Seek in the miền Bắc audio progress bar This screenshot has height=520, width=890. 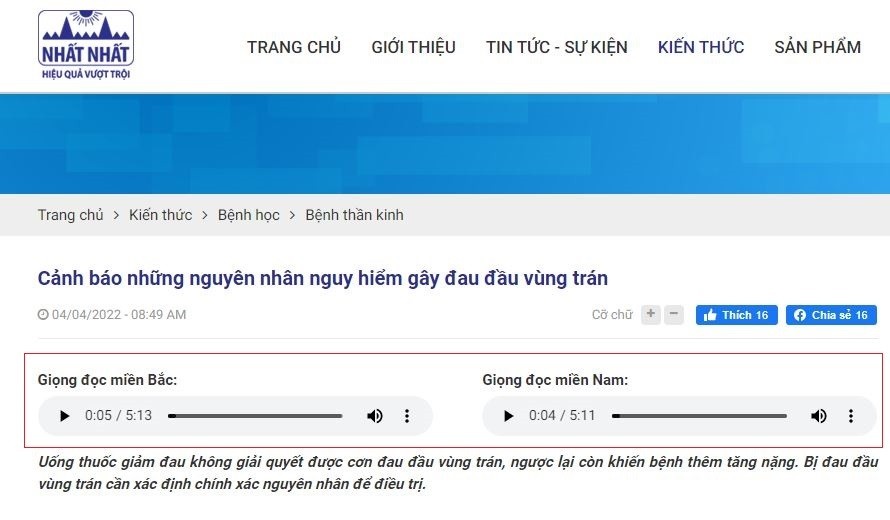point(255,416)
